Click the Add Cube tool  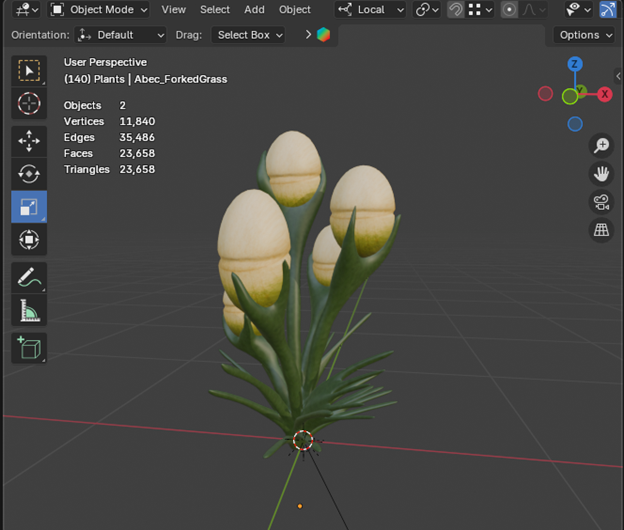click(x=29, y=348)
